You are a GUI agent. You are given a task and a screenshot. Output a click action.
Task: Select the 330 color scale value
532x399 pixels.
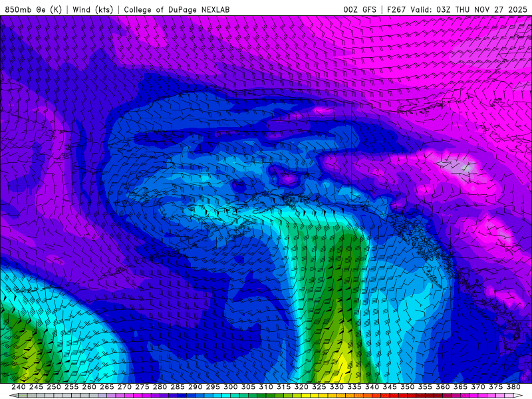click(x=336, y=387)
